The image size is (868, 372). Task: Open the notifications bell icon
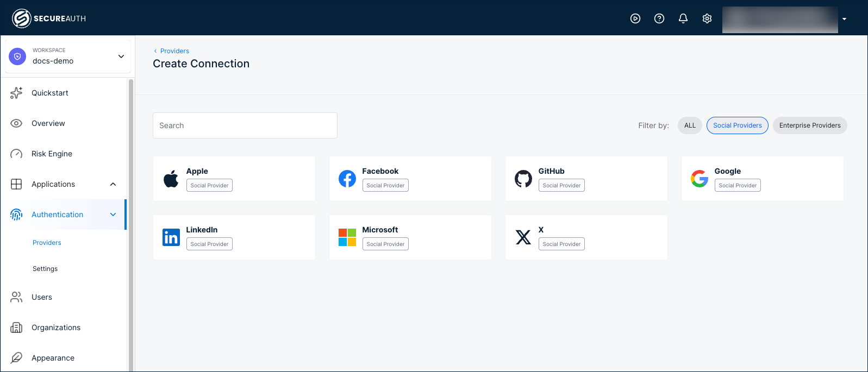coord(683,18)
